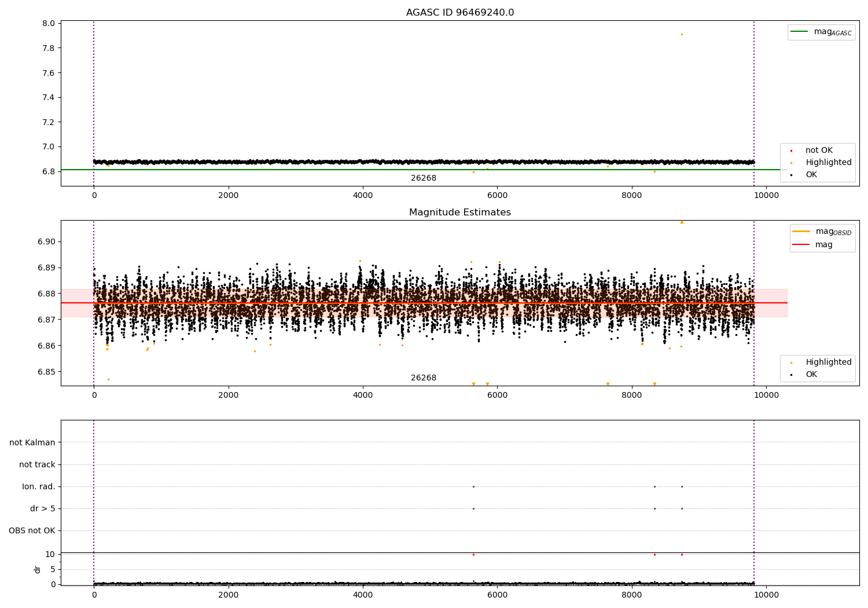This screenshot has width=868, height=608.
Task: Click the 'dr' y-axis label
Action: 38,569
